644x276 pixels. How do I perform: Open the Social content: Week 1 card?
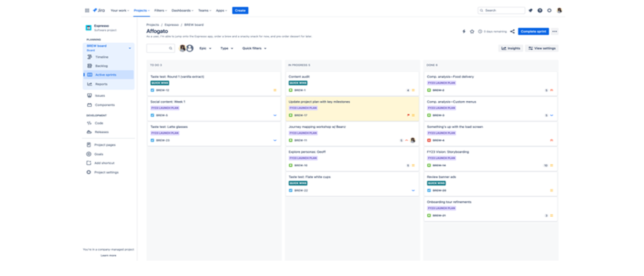[x=214, y=108]
